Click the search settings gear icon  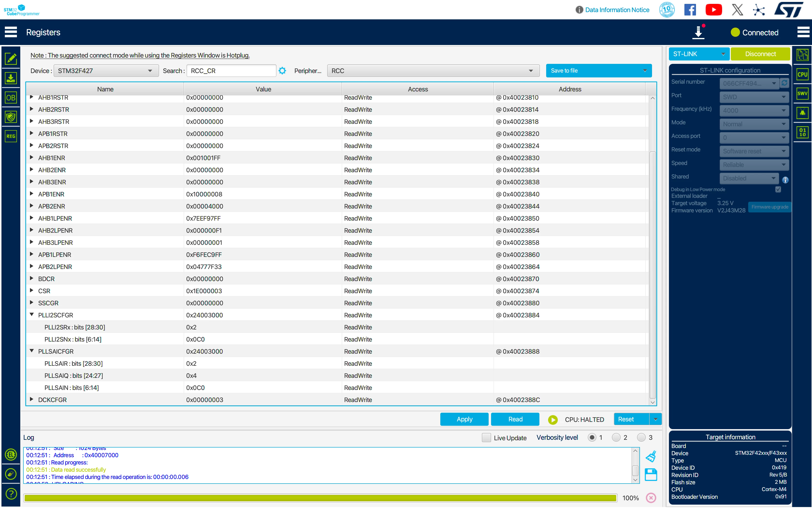tap(282, 71)
